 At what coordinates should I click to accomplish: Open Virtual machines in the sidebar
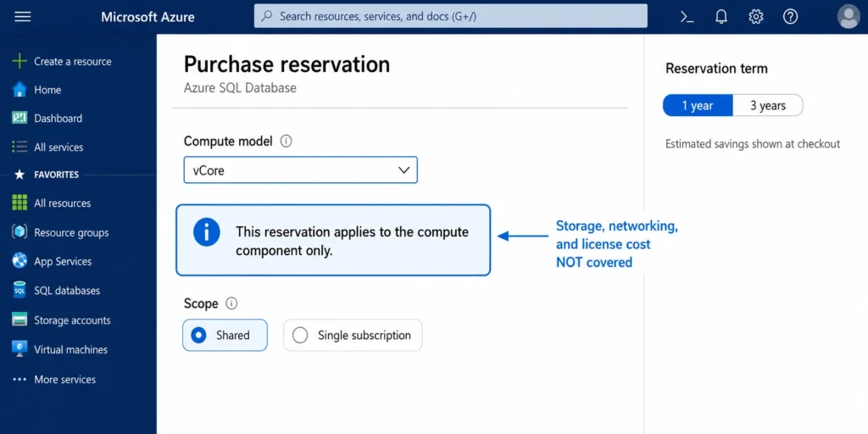71,350
